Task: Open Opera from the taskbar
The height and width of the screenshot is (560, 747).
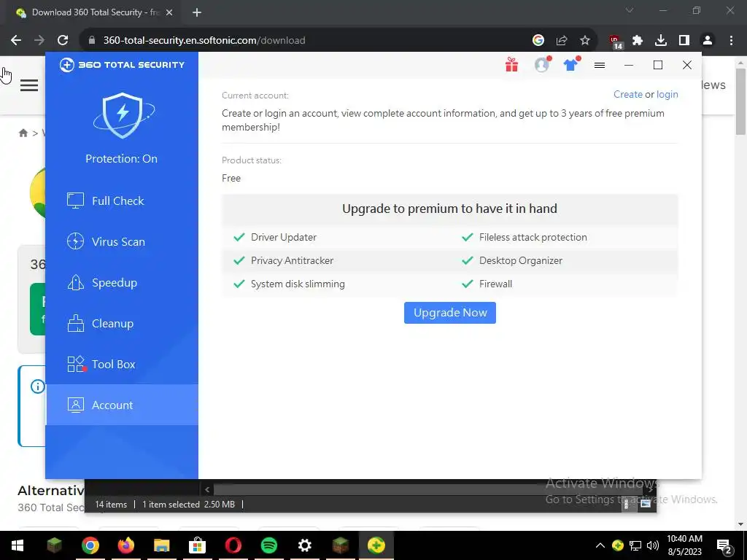Action: 233,545
